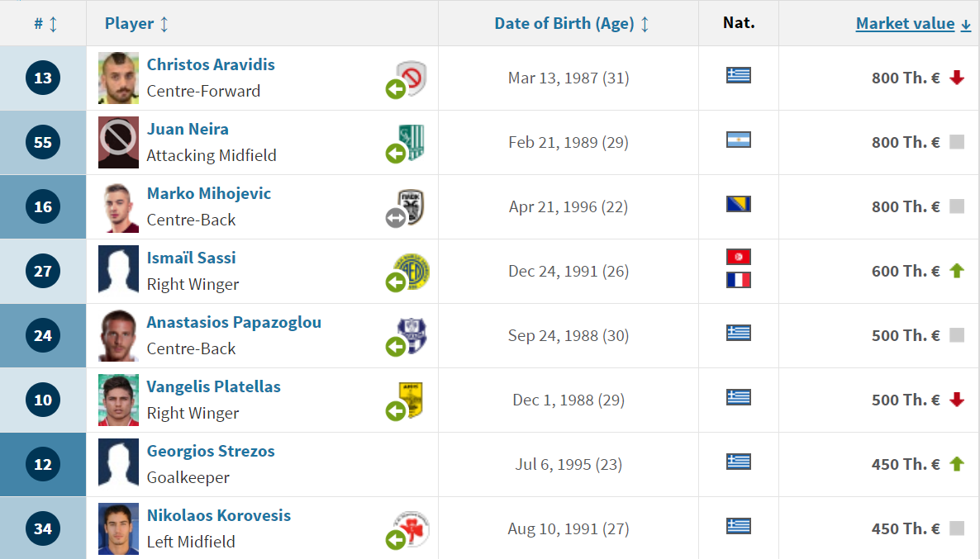Click the number 55 shirt badge
The height and width of the screenshot is (559, 980).
coord(42,142)
